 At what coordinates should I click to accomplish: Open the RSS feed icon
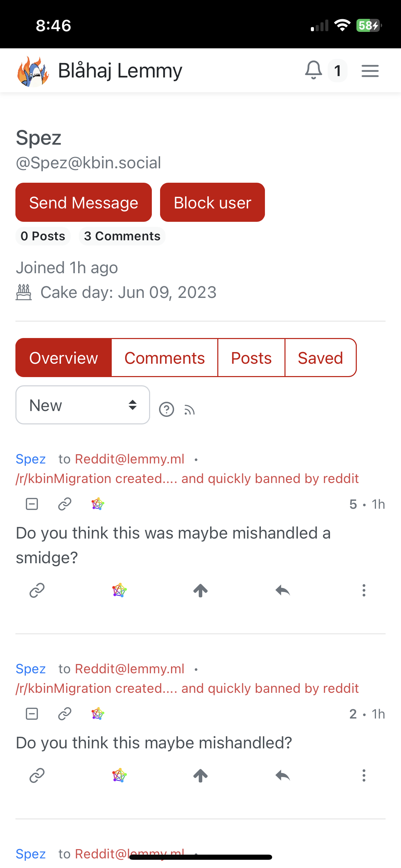[189, 410]
